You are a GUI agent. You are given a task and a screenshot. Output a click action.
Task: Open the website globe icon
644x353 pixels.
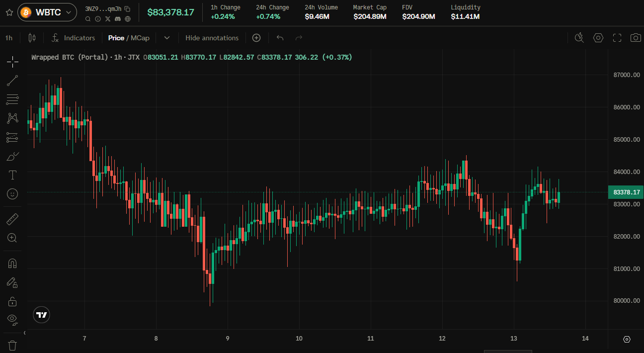click(128, 19)
